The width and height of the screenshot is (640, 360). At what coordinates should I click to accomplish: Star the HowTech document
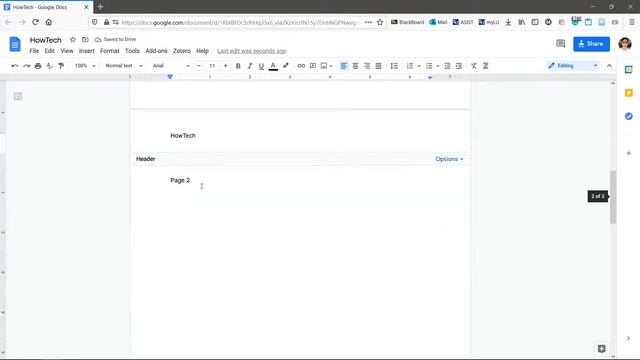point(73,40)
